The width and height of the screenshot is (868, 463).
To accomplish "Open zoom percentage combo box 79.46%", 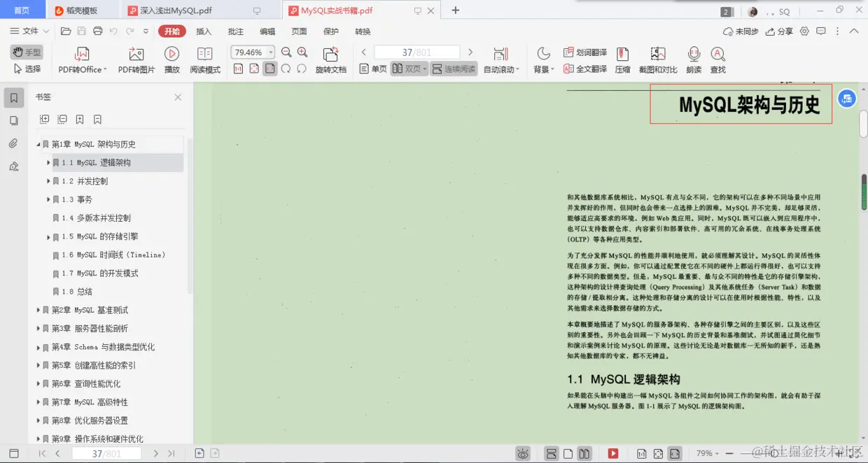I will (x=252, y=52).
